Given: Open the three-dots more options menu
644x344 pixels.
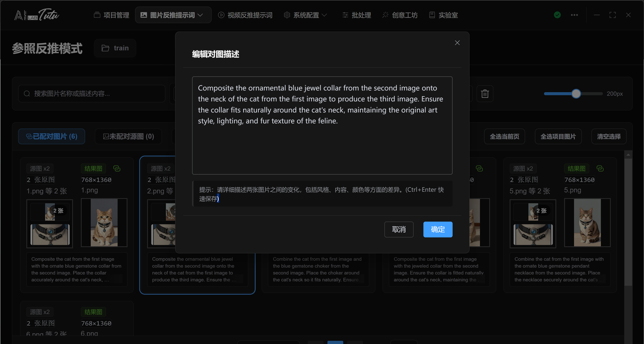Looking at the screenshot, I should coord(574,15).
